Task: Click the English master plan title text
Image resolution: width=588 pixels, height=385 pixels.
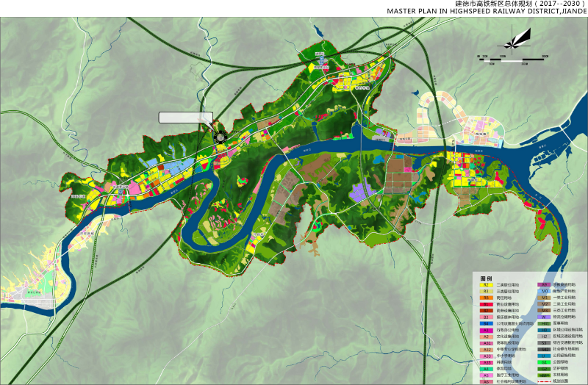Action: pyautogui.click(x=485, y=12)
